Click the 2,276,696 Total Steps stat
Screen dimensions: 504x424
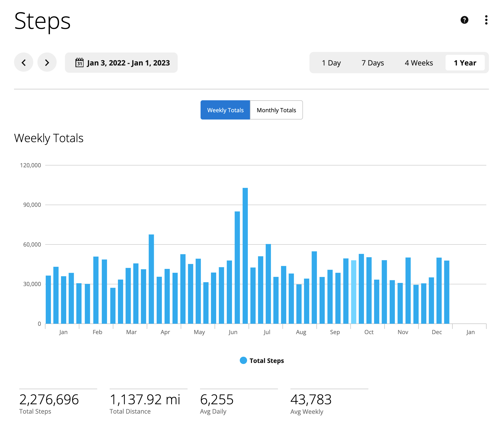click(x=49, y=399)
